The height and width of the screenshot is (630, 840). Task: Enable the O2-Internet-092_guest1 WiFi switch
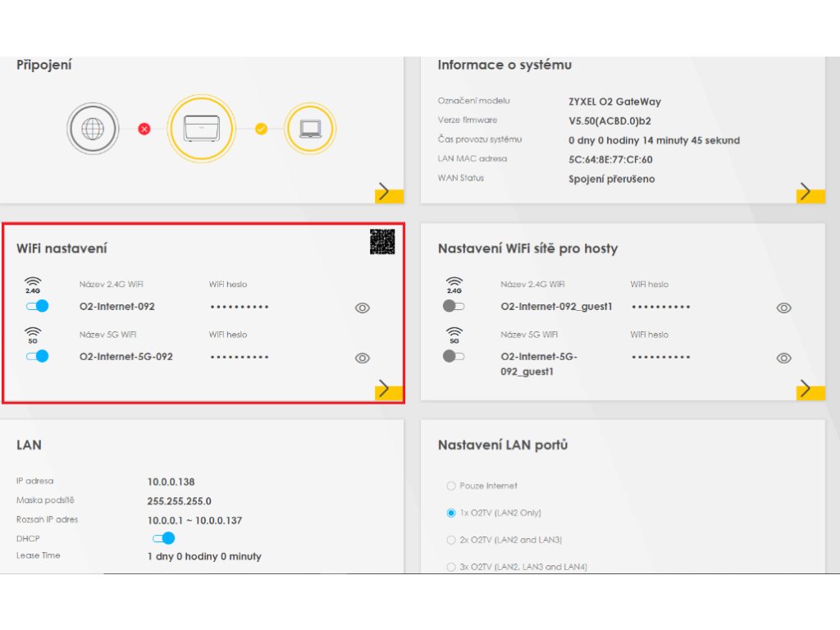pyautogui.click(x=454, y=306)
